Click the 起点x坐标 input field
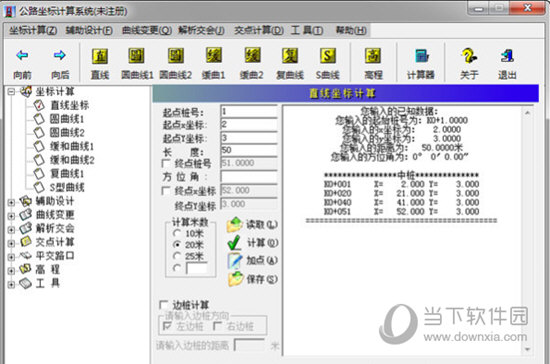This screenshot has width=550, height=364. click(x=249, y=124)
